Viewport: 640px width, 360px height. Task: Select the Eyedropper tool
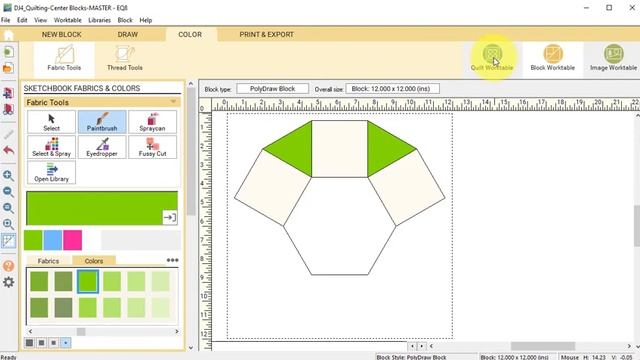(102, 147)
